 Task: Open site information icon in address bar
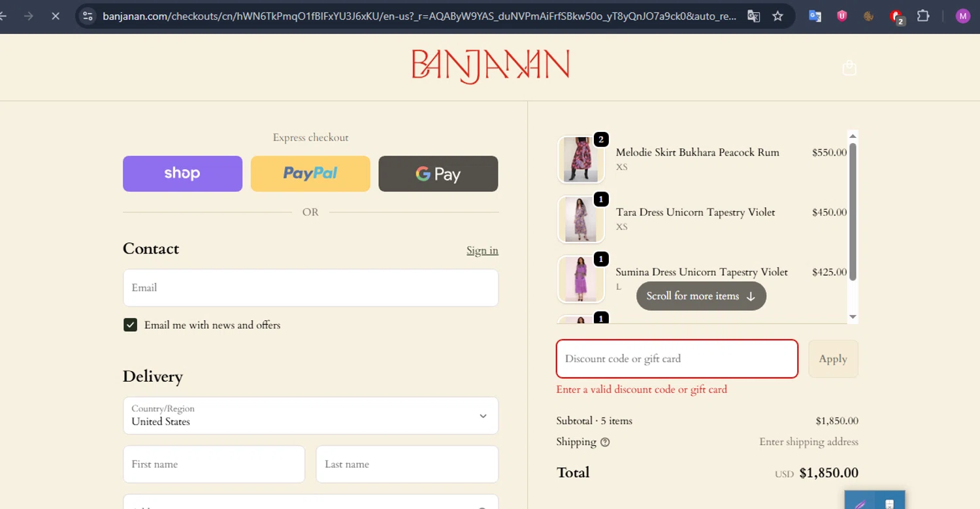click(88, 16)
